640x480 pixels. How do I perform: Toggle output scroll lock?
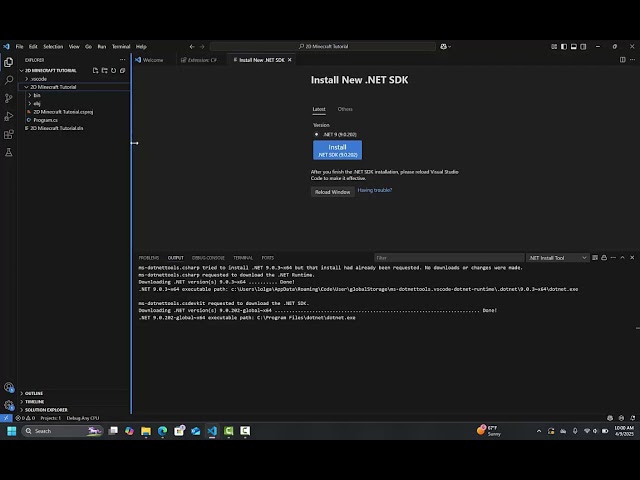(604, 258)
